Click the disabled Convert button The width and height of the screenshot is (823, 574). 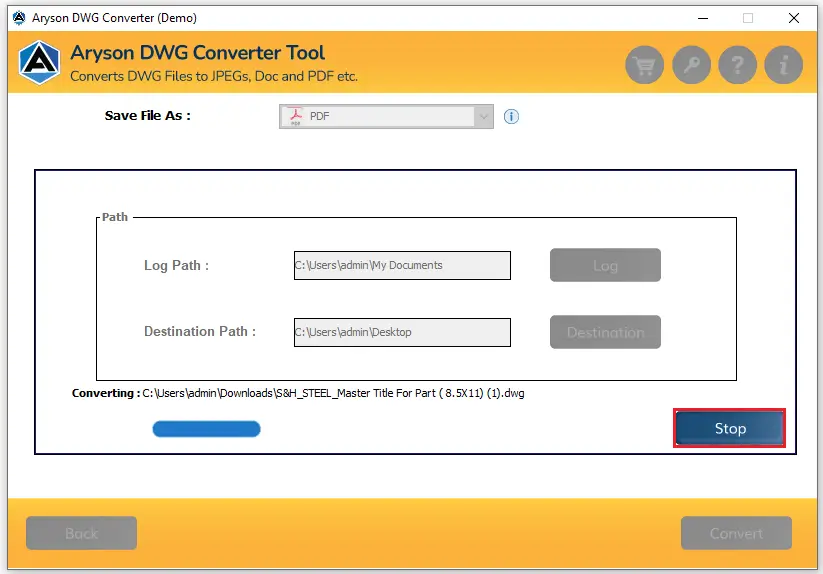click(x=736, y=533)
